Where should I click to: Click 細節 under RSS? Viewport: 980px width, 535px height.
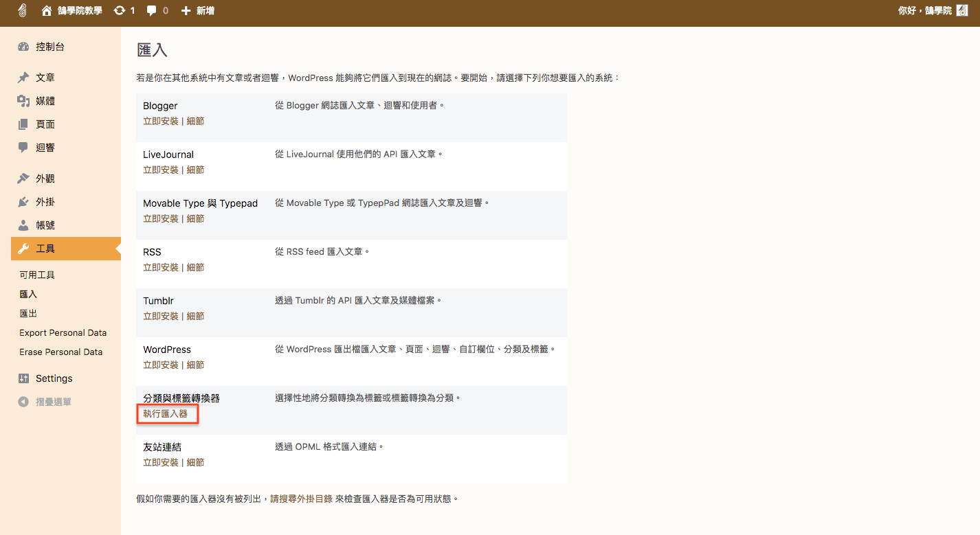195,267
